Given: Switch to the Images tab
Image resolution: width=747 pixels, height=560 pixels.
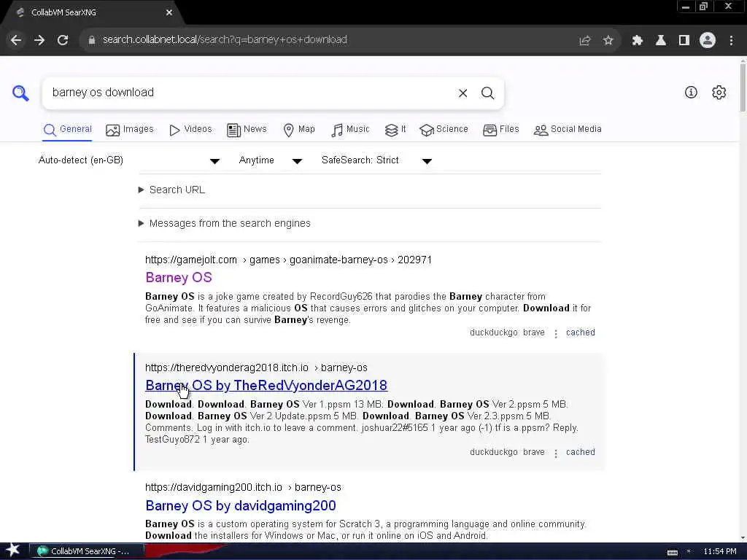Looking at the screenshot, I should point(130,130).
